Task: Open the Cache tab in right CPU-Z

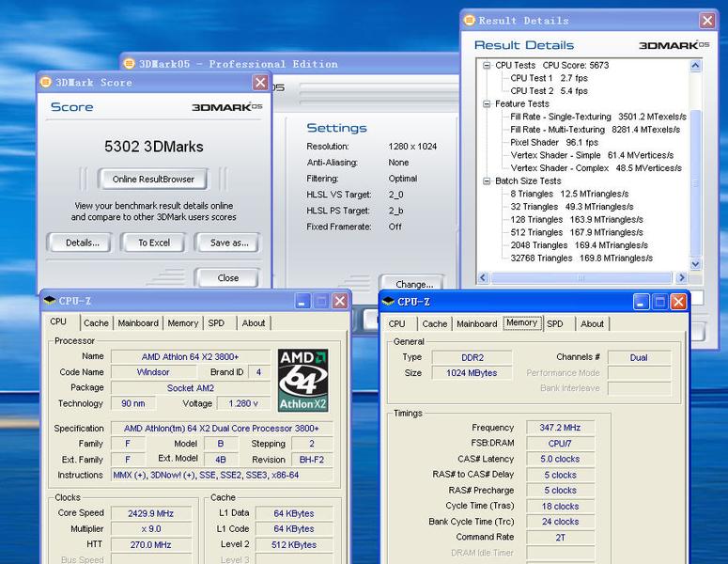Action: [435, 323]
